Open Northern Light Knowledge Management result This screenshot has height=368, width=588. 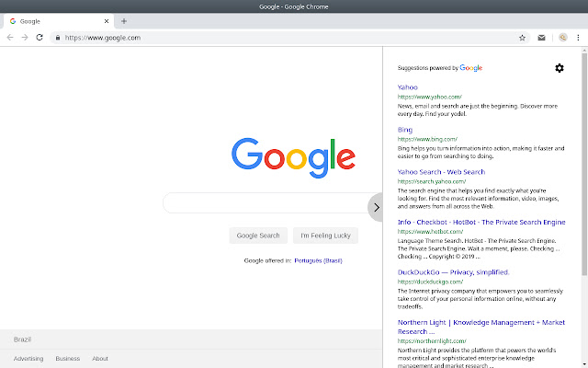(x=481, y=327)
